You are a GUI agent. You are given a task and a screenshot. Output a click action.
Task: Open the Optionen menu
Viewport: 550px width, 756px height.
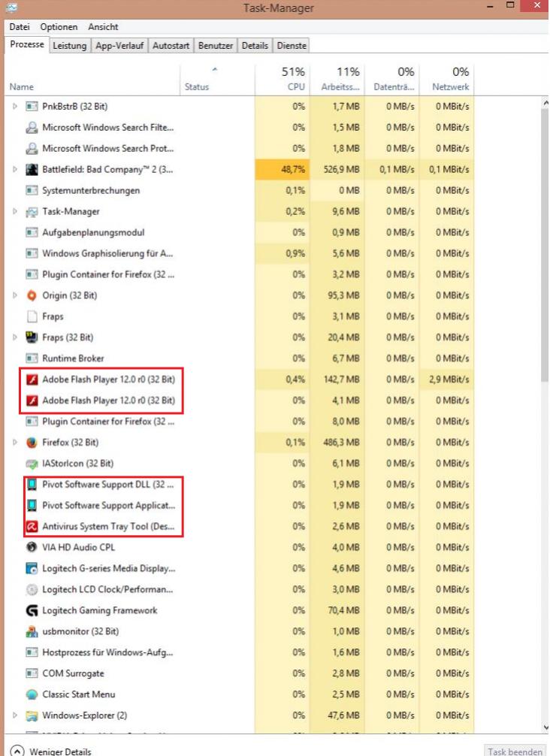59,27
